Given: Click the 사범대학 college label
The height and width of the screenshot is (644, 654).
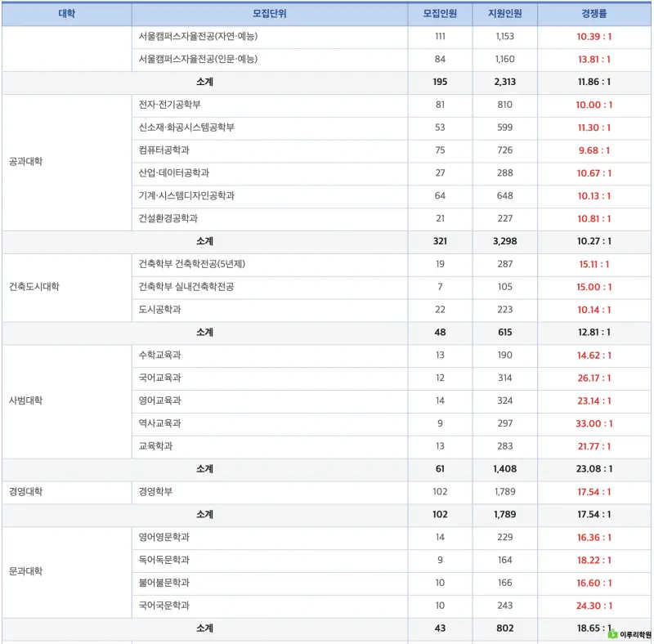Looking at the screenshot, I should [26, 400].
